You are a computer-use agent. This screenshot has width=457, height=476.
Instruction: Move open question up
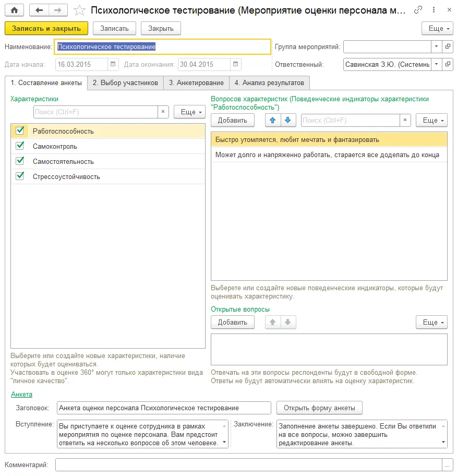(273, 322)
